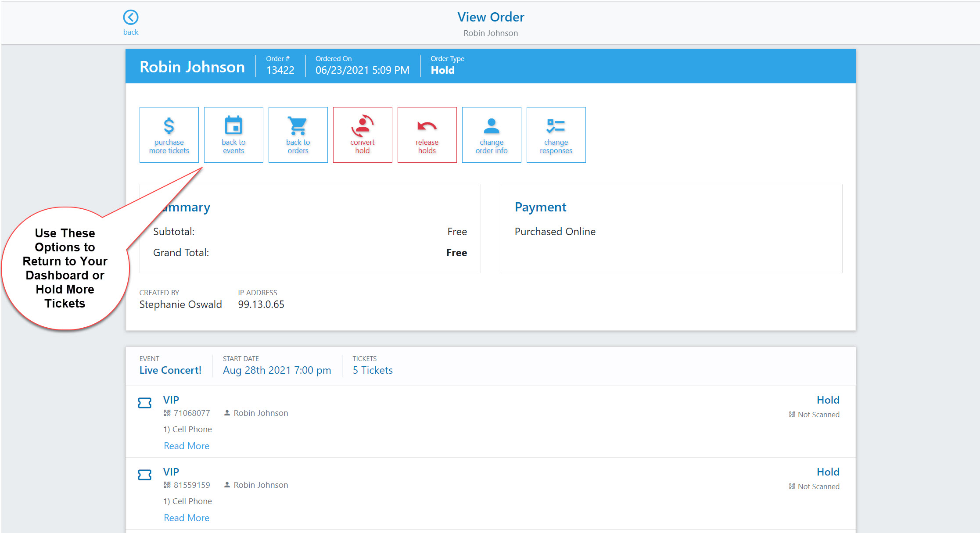The height and width of the screenshot is (533, 980).
Task: Go back to orders cart button
Action: [x=298, y=135]
